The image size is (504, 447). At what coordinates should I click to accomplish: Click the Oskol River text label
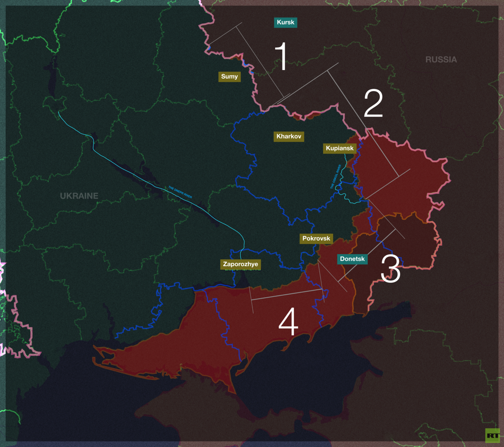pyautogui.click(x=335, y=177)
